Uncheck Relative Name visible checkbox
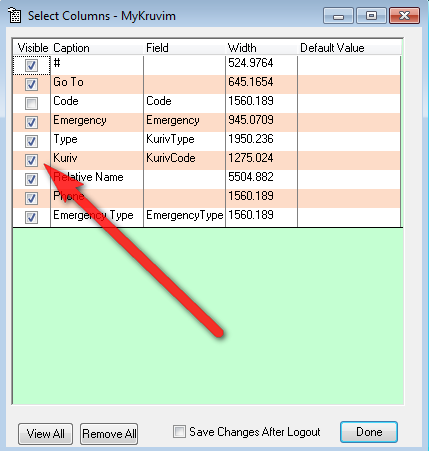Image resolution: width=429 pixels, height=451 pixels. pos(31,179)
